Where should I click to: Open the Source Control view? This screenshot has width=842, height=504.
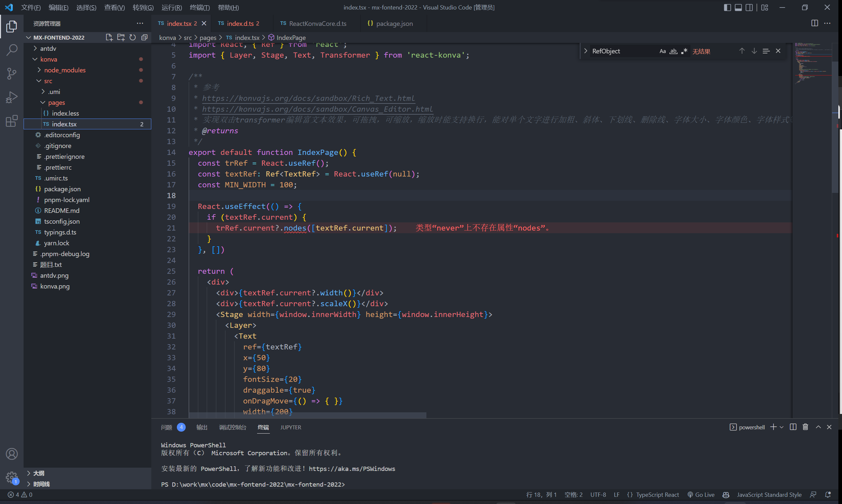pos(11,73)
